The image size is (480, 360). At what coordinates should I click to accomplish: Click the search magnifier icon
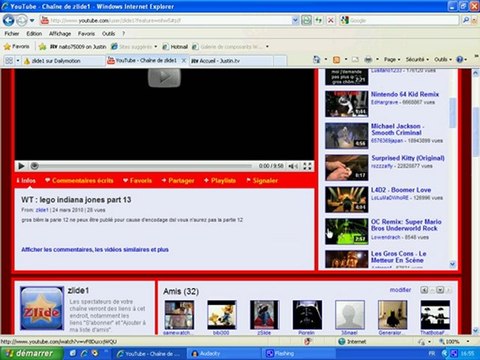coord(466,20)
